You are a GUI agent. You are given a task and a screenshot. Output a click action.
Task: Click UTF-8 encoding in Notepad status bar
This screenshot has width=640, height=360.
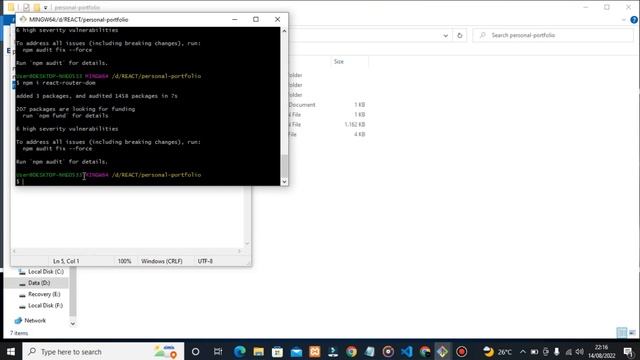[x=205, y=261]
